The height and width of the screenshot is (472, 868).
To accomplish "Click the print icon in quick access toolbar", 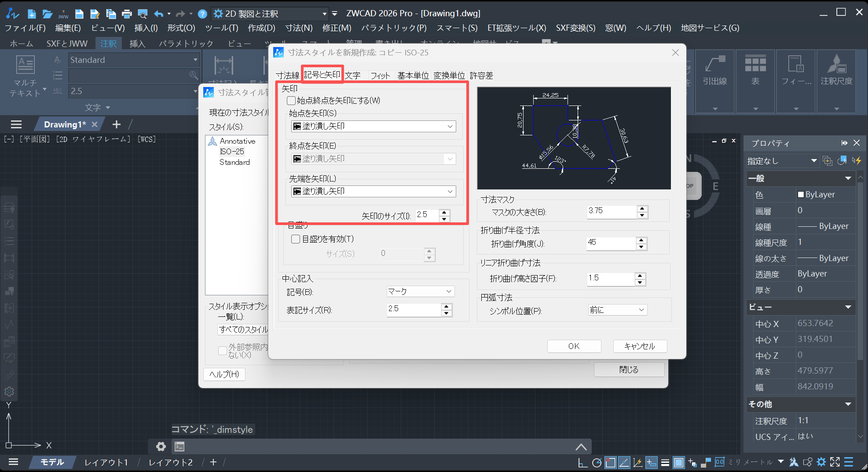I will tap(127, 13).
